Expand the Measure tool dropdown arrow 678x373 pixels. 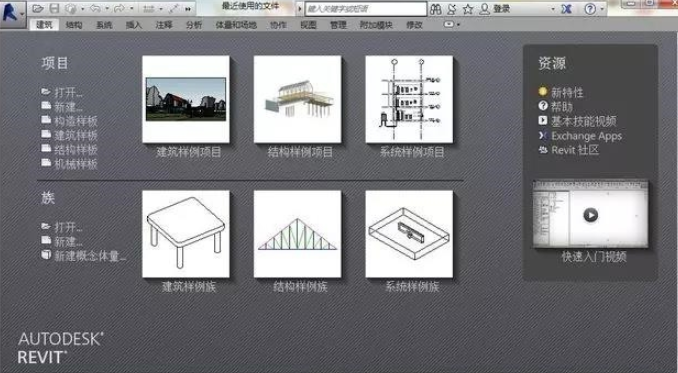pos(161,9)
